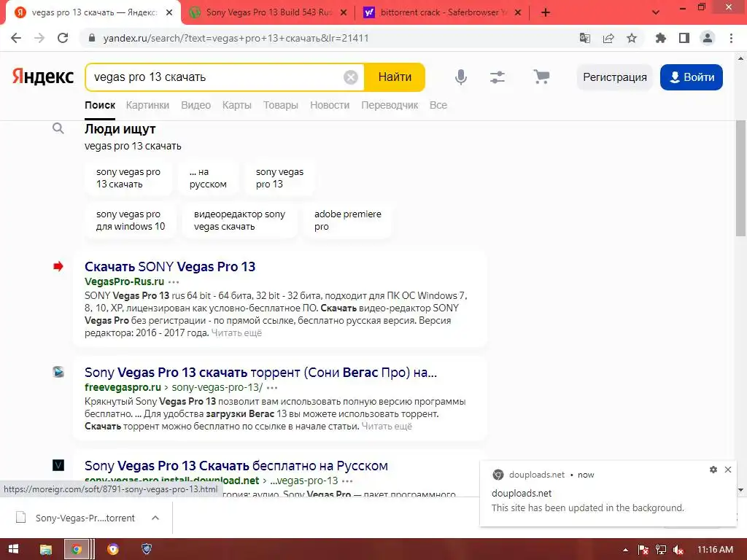The height and width of the screenshot is (560, 747).
Task: Select the Новости search tab
Action: [330, 105]
